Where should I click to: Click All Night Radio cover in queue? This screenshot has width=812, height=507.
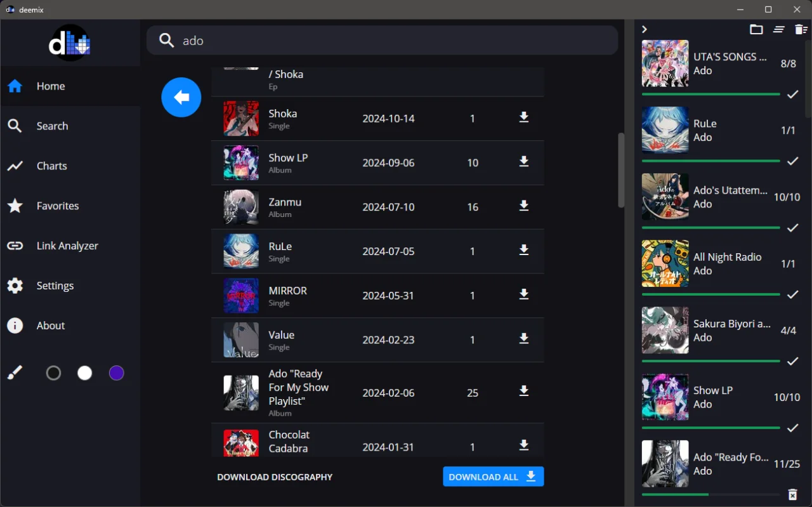pyautogui.click(x=665, y=263)
